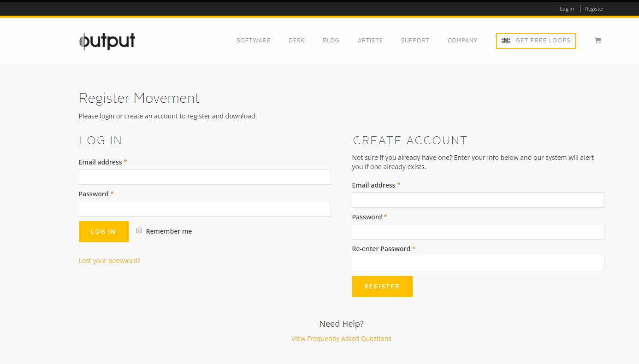Open the shopping cart icon
The image size is (639, 364).
(x=598, y=41)
